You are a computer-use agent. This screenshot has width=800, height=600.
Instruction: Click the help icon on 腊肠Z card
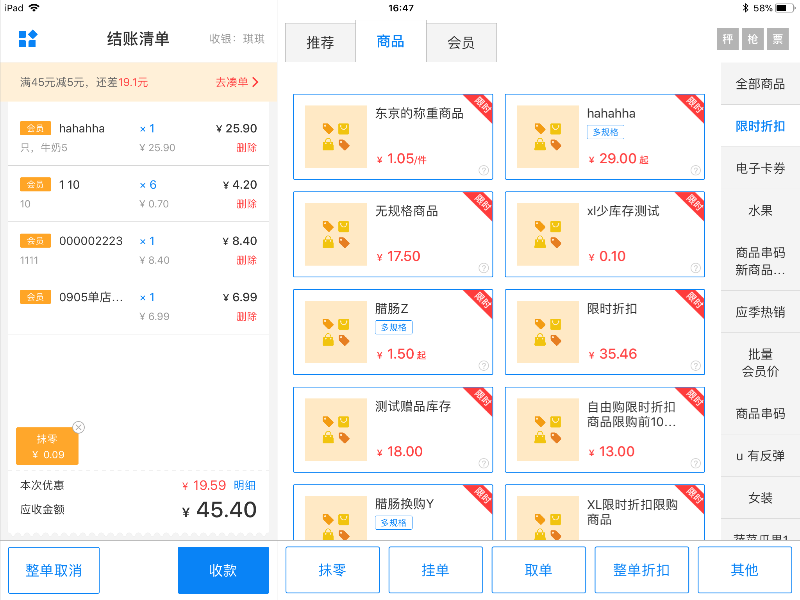click(x=484, y=365)
